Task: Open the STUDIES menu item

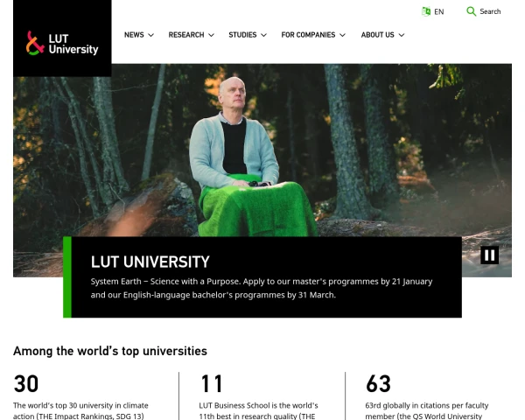Action: point(242,35)
